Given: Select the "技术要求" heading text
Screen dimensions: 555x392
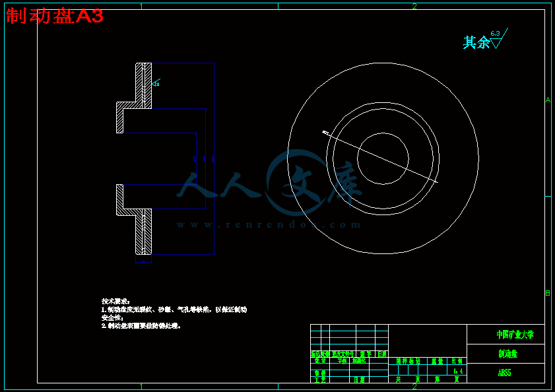Looking at the screenshot, I should (x=115, y=302).
